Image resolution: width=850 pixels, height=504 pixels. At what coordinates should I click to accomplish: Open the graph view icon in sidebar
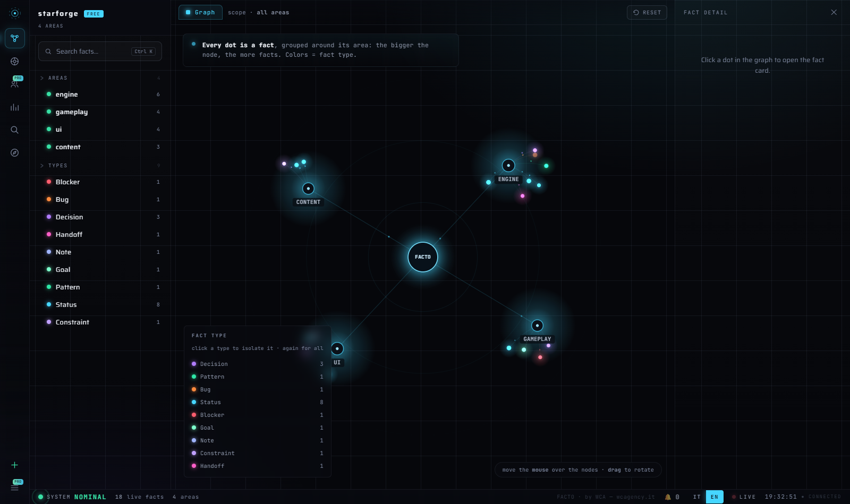click(15, 38)
